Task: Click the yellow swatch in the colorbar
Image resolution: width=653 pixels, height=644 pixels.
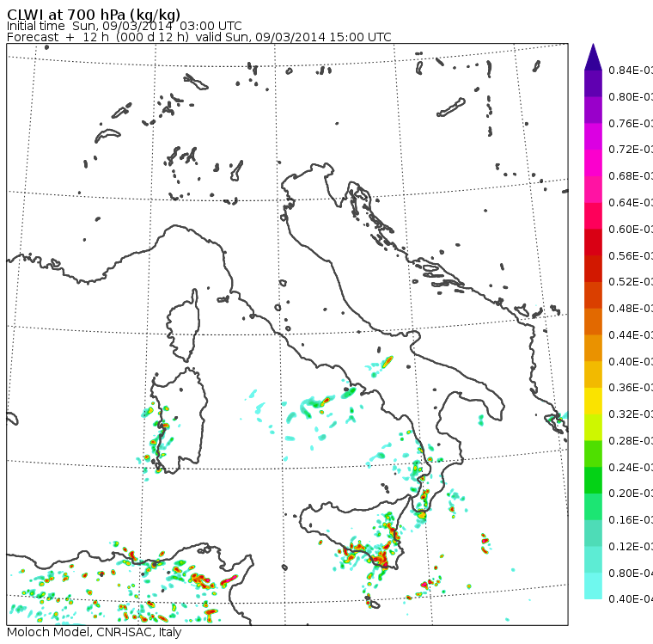Action: tap(593, 401)
